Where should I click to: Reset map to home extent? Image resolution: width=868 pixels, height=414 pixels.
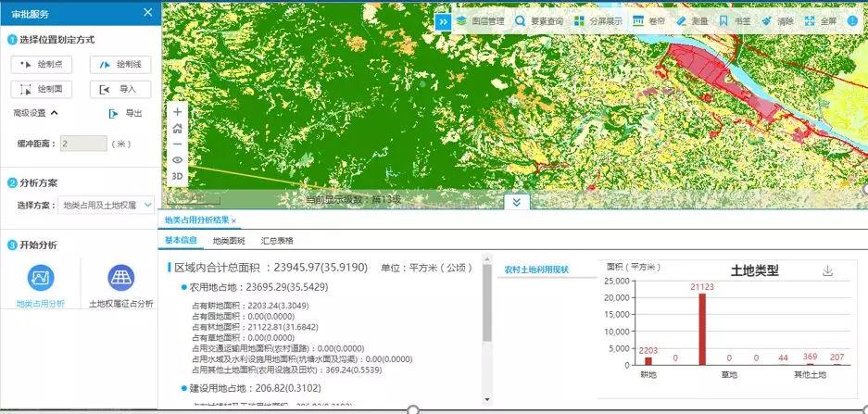click(177, 129)
